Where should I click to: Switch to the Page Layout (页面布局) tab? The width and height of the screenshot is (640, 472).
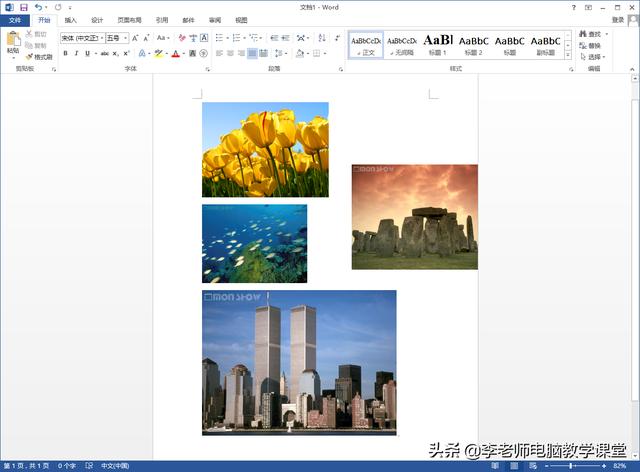(129, 20)
